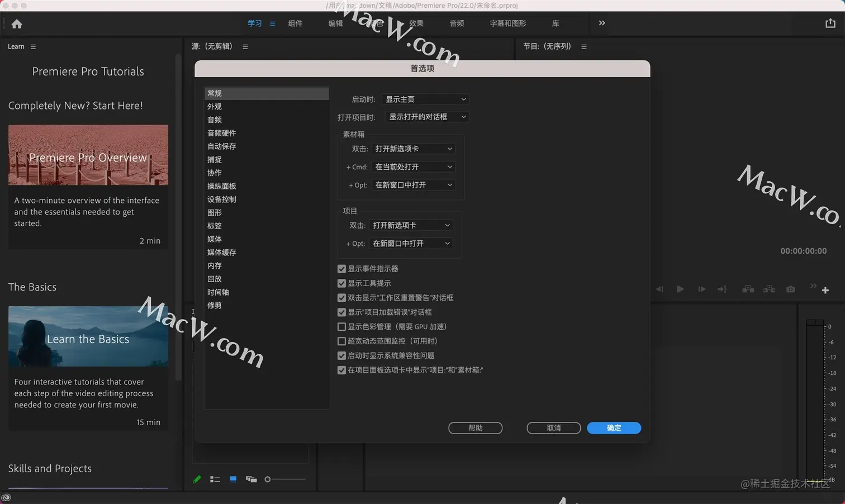Switch Project panel to freeform view
845x504 pixels.
coord(251,479)
